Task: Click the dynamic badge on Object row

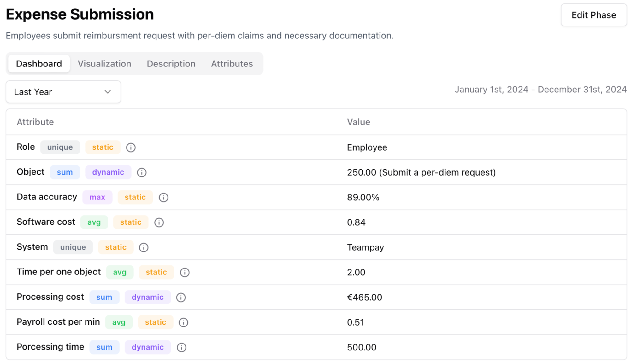Action: [x=108, y=172]
